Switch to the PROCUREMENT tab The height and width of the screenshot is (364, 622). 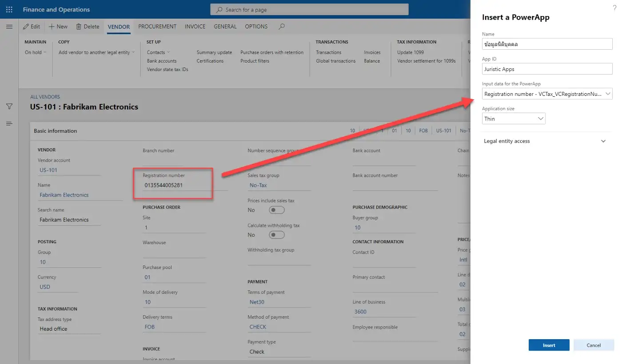pyautogui.click(x=157, y=27)
